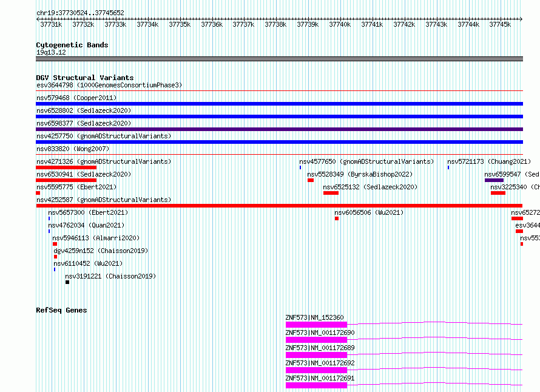Viewport: 540px width, 392px height.
Task: Select the 19q13.12 band label
Action: pos(51,52)
